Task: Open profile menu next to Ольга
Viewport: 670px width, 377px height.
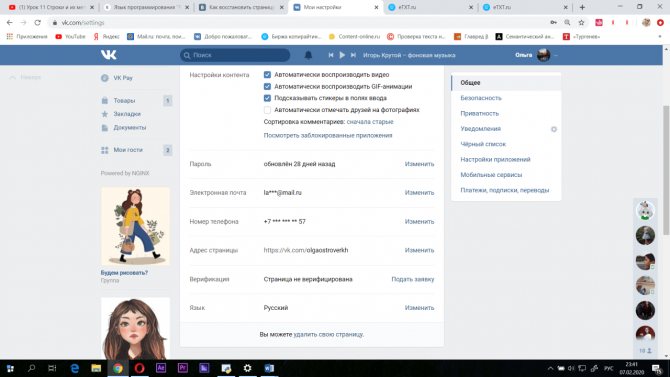Action: [x=555, y=55]
